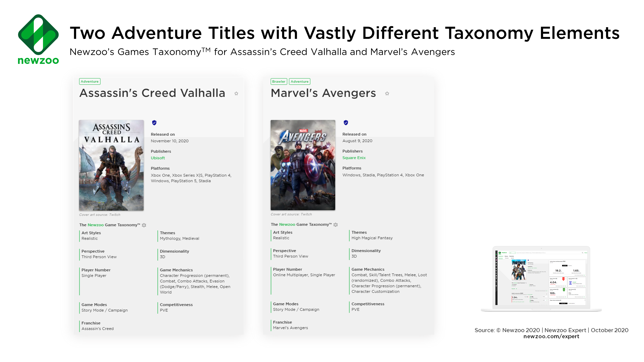
Task: Click Newzoo link in Avengers taxonomy heading
Action: 287,224
